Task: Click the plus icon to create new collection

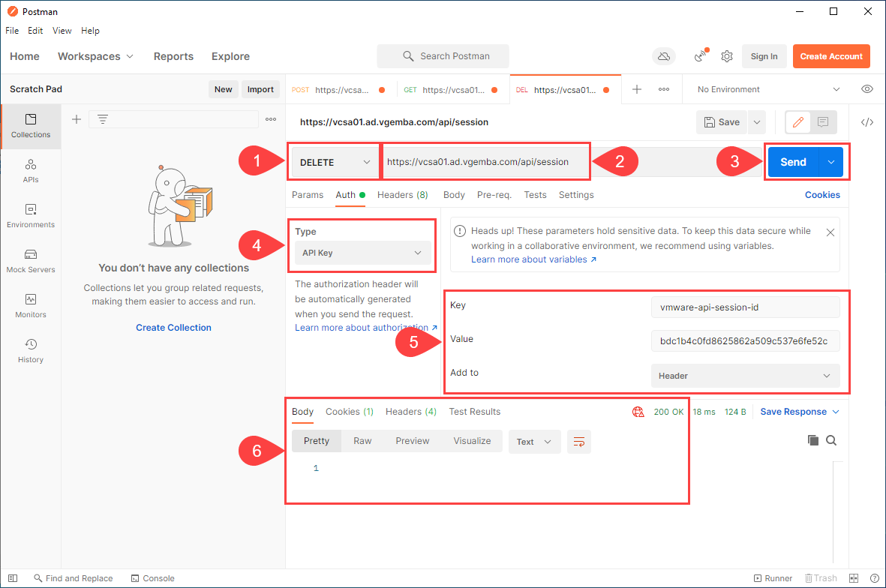Action: 77,119
